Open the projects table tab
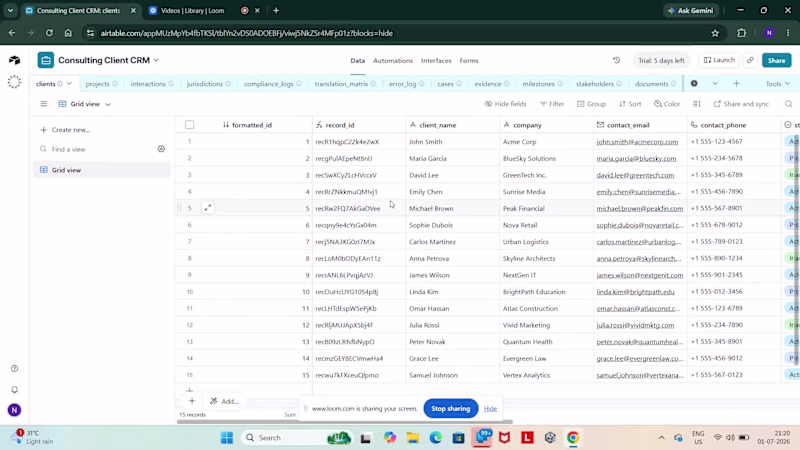800x450 pixels. click(97, 84)
